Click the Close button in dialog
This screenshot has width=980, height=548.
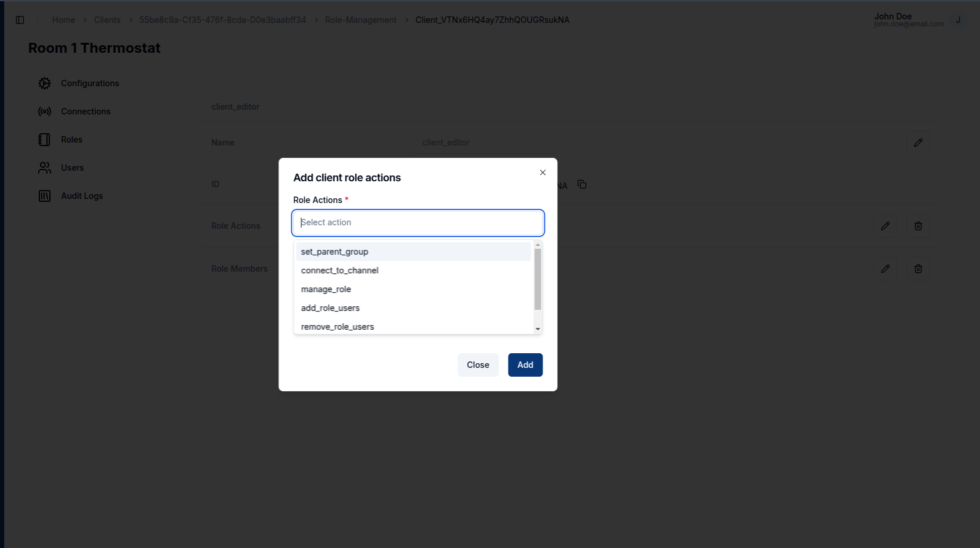[478, 365]
